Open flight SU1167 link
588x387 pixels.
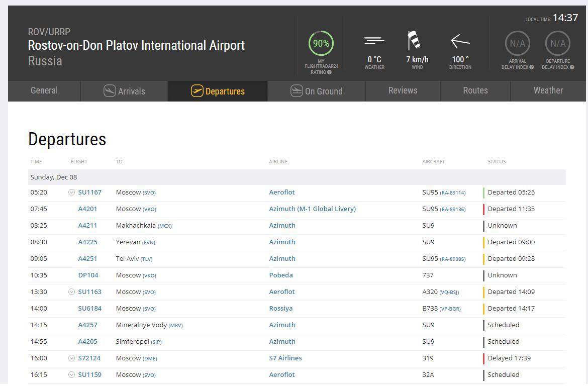[x=89, y=192]
